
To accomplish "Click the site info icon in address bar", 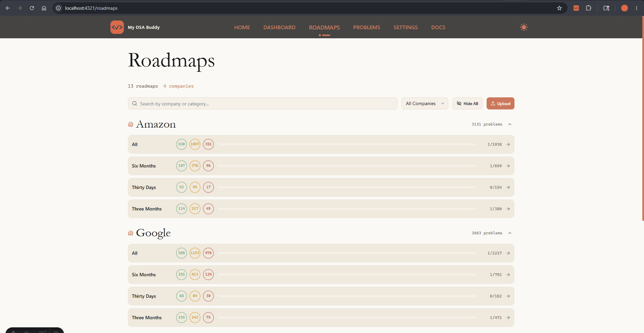I will pos(58,8).
